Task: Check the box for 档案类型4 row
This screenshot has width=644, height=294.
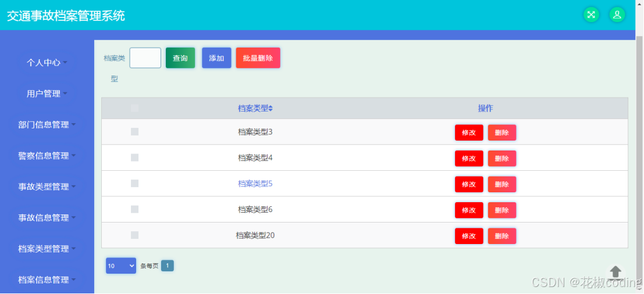Action: point(135,157)
